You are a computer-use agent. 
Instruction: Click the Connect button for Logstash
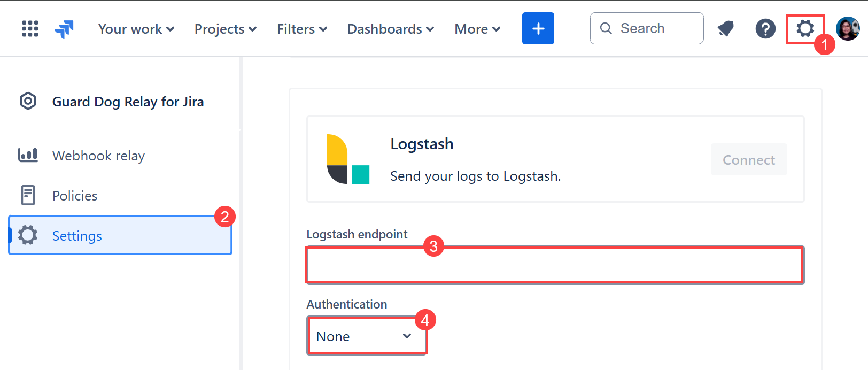click(749, 159)
